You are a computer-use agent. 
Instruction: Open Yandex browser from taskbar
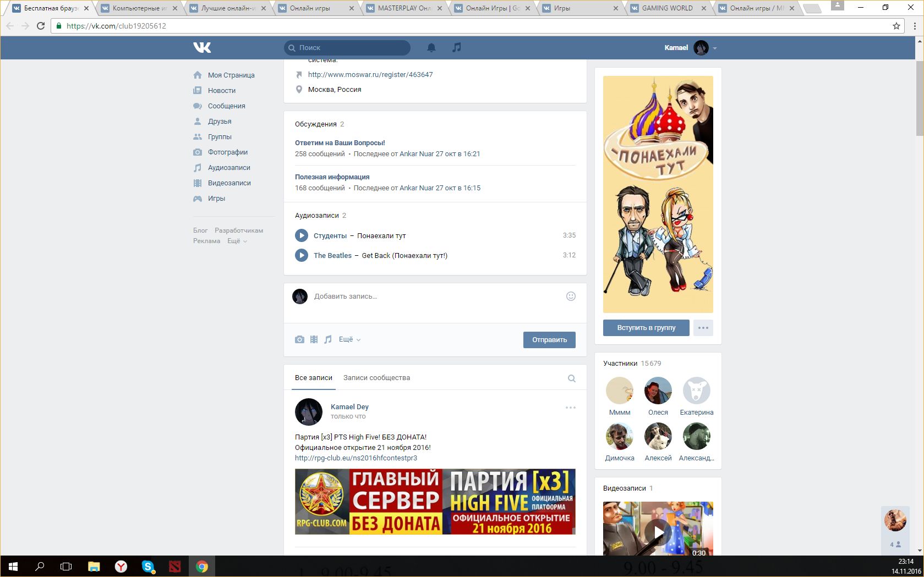(121, 566)
